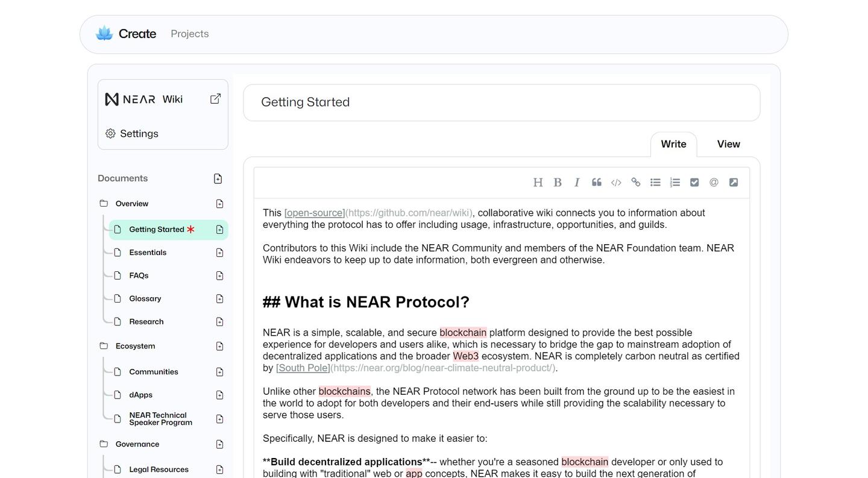Image resolution: width=868 pixels, height=478 pixels.
Task: Apply italic formatting in the editor toolbar
Action: pos(577,183)
